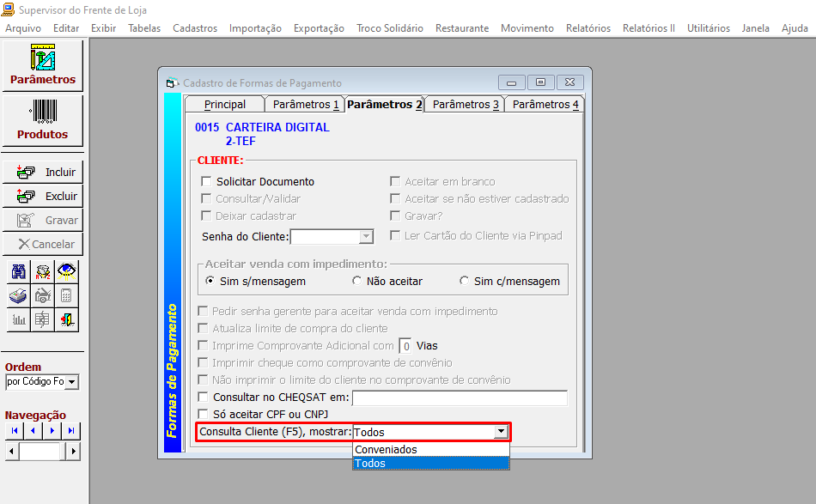
Task: Go to last record in Navegação
Action: click(70, 431)
